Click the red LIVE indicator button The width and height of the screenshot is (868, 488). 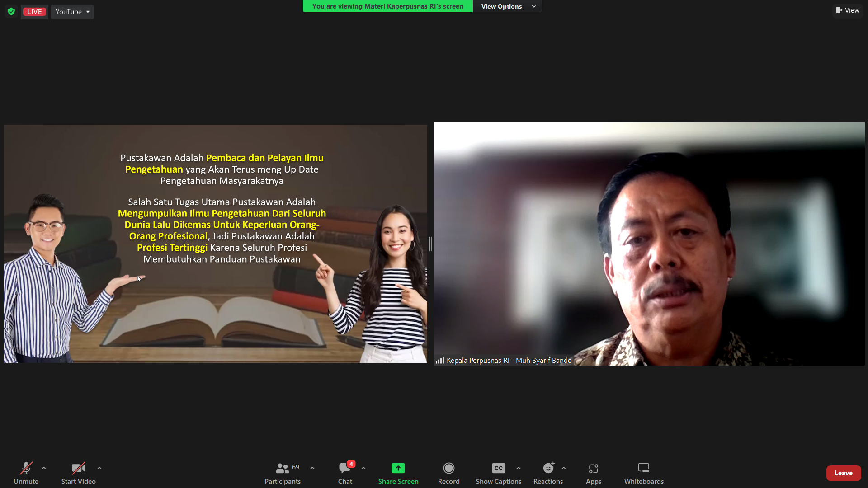tap(34, 12)
